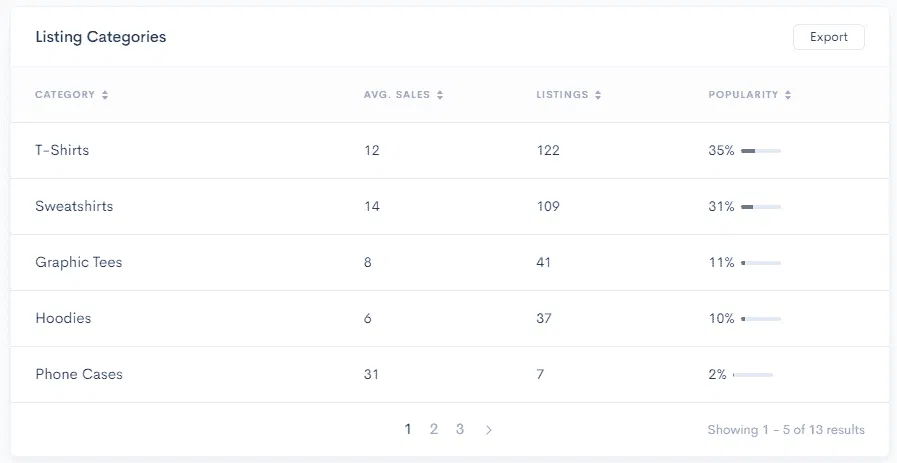Viewport: 897px width, 463px height.
Task: Click the Listing Categories heading
Action: tap(101, 37)
